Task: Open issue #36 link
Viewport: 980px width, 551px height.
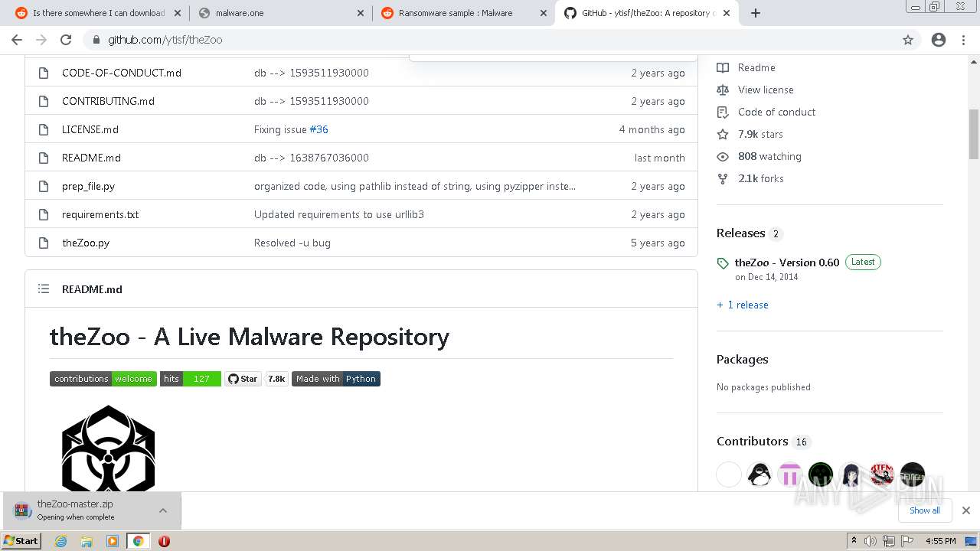Action: pos(318,129)
